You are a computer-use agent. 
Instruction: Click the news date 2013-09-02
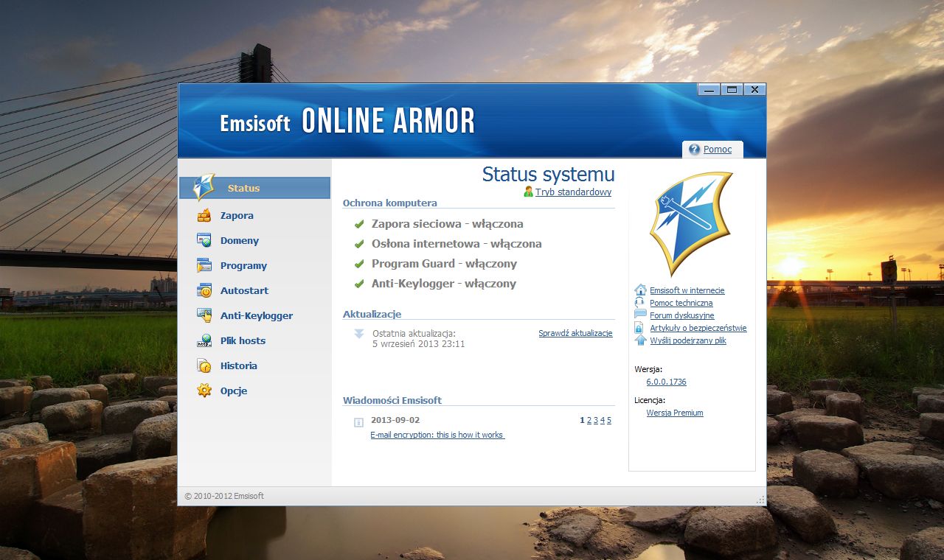[395, 420]
